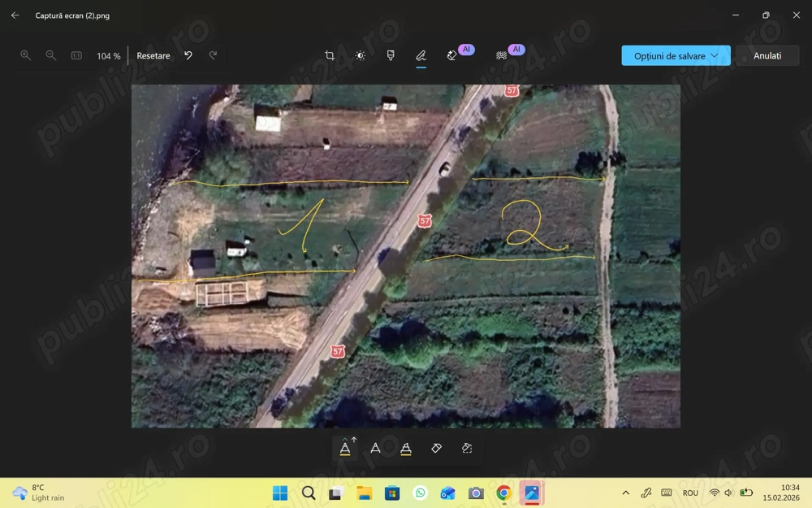Image resolution: width=812 pixels, height=508 pixels.
Task: Toggle fit to window view icon
Action: (76, 55)
